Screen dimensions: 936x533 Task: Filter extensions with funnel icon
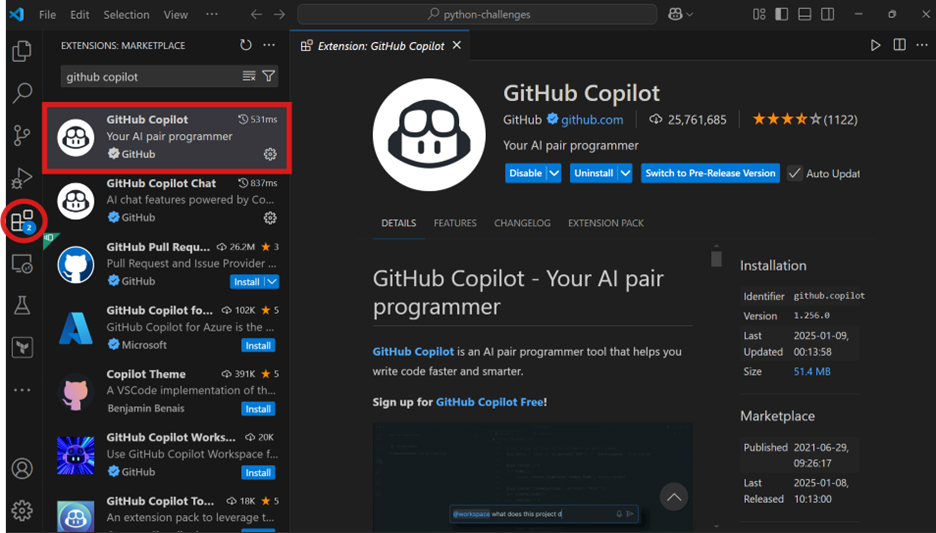(x=269, y=76)
